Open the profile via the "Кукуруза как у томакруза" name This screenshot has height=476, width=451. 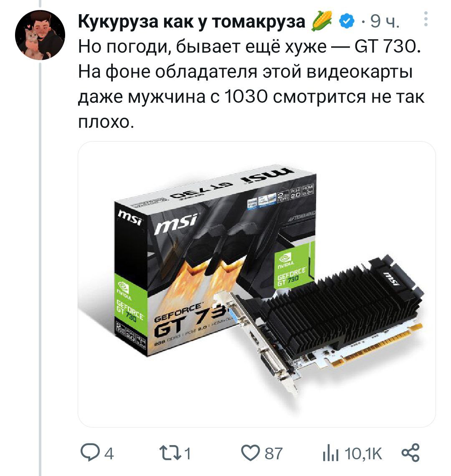192,22
